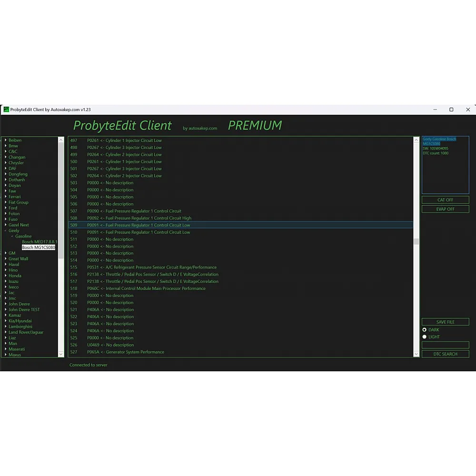Click the DTC SEARCH button

click(x=445, y=354)
